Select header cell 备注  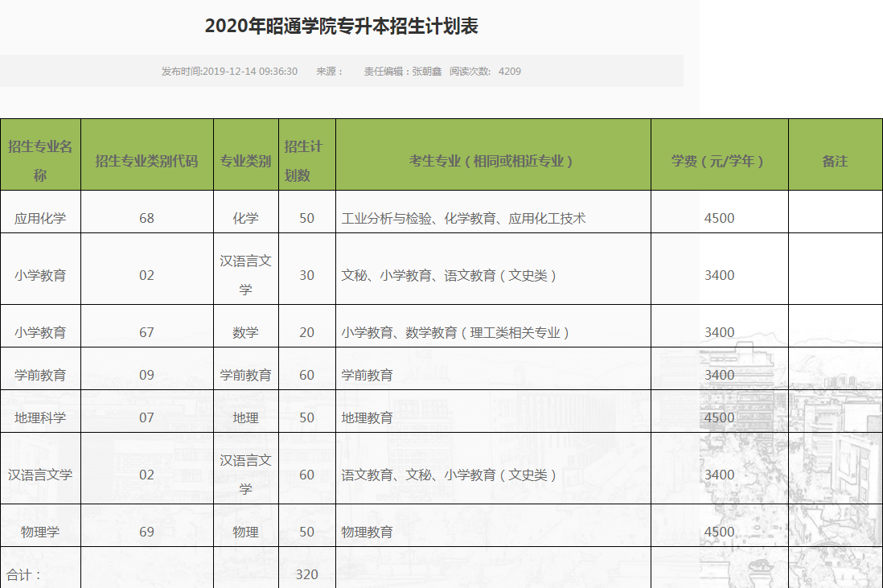point(835,154)
